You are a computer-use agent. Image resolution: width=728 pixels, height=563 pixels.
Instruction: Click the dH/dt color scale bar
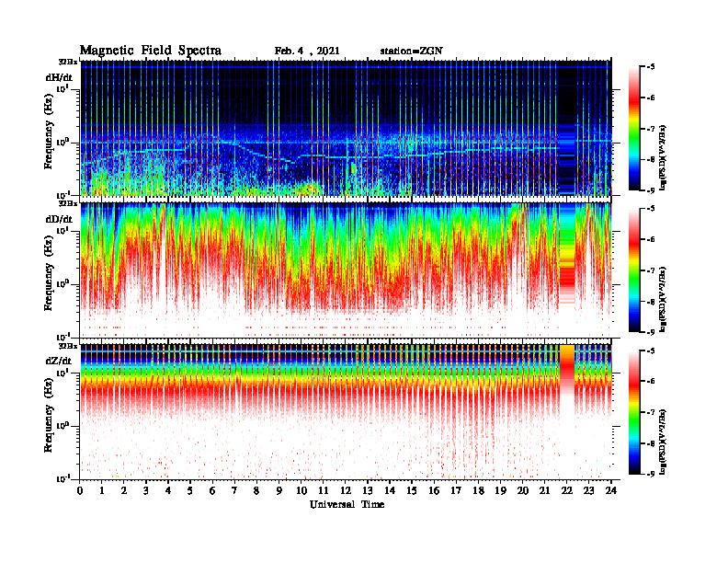[x=634, y=129]
